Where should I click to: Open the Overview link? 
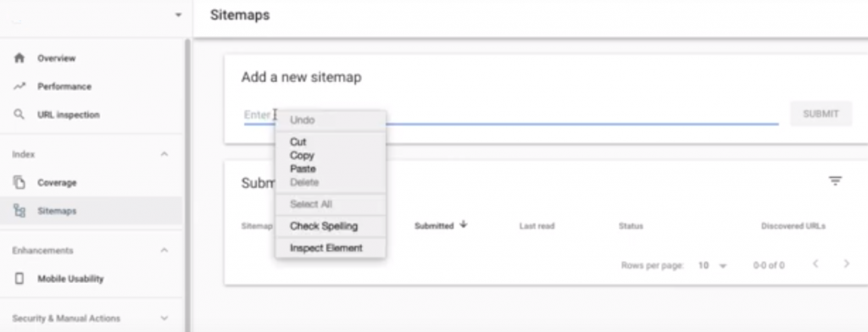pos(57,58)
